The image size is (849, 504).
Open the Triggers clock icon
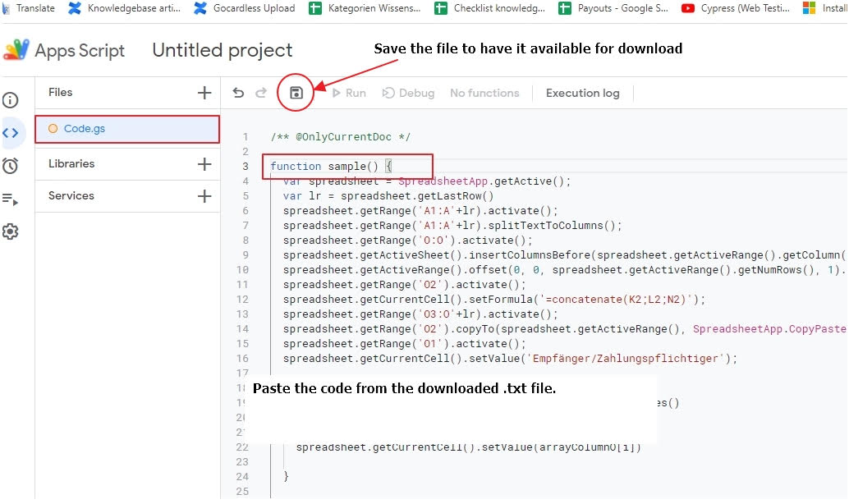(x=11, y=166)
